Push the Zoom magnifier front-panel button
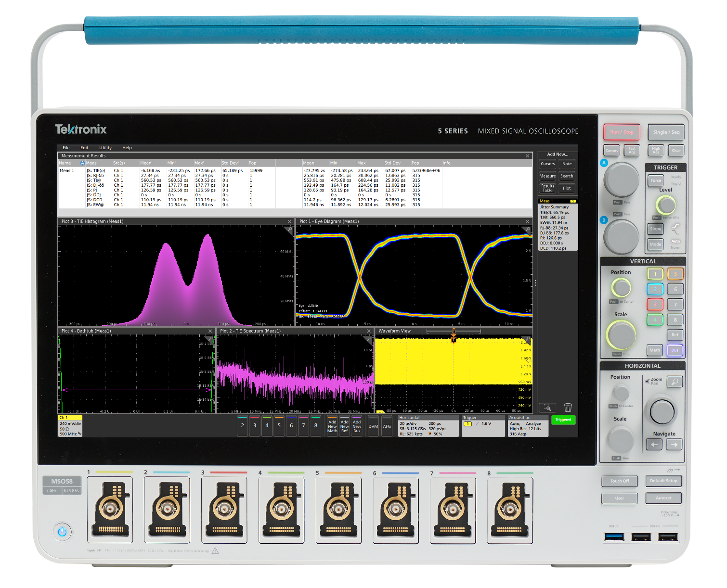Viewport: 727px width, 588px height. pyautogui.click(x=675, y=382)
